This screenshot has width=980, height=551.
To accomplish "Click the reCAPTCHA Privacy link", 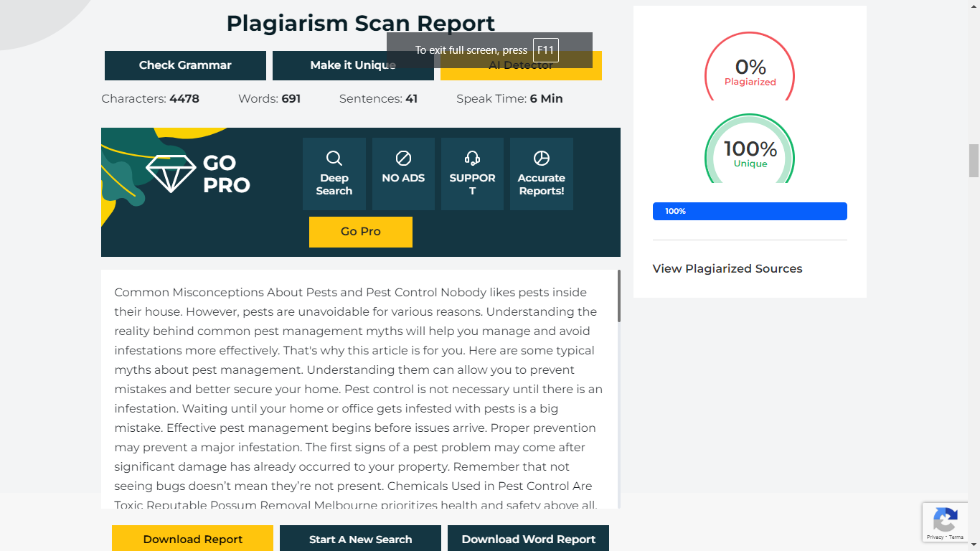I will tap(935, 537).
